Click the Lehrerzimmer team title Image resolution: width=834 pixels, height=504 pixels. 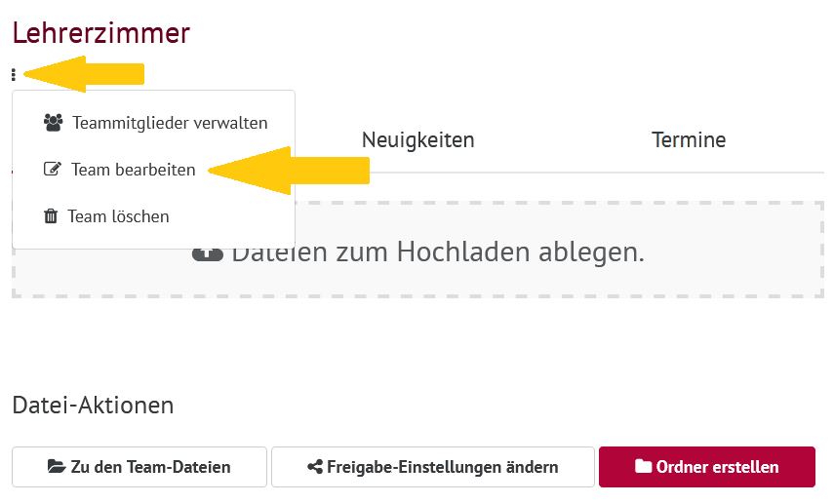click(101, 33)
